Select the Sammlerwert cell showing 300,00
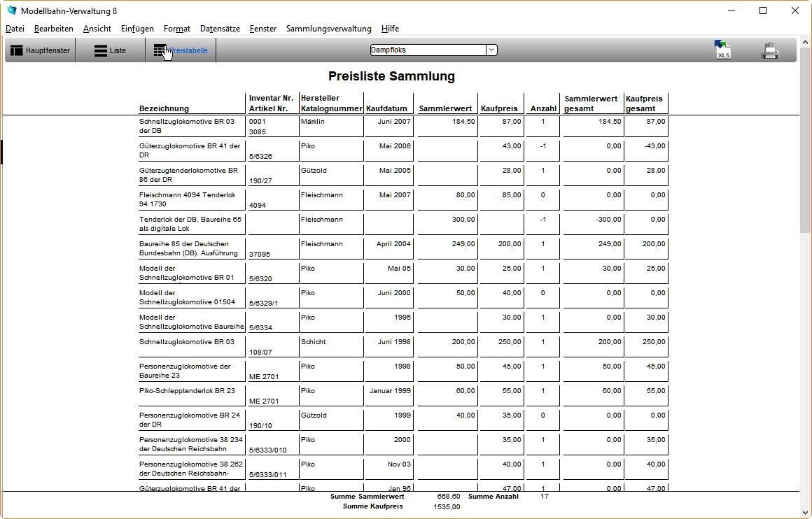The width and height of the screenshot is (812, 519). coord(447,220)
